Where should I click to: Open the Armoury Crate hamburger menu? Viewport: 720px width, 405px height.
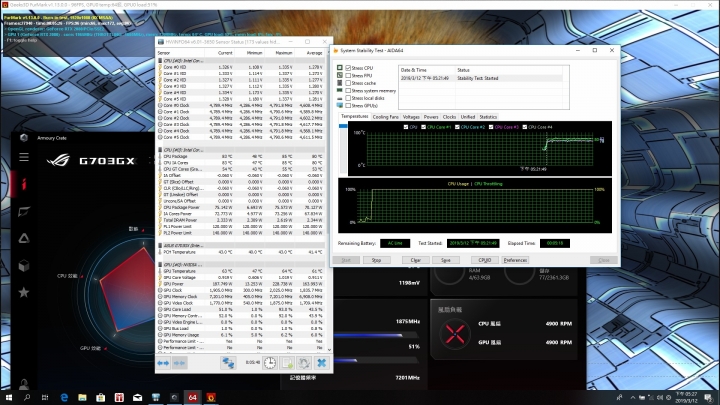(x=24, y=157)
